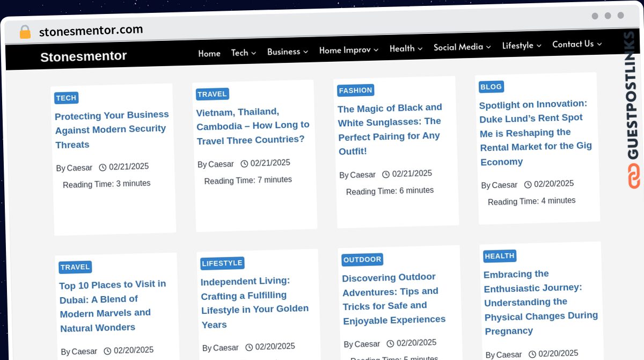Open the Health menu item

[x=402, y=48]
